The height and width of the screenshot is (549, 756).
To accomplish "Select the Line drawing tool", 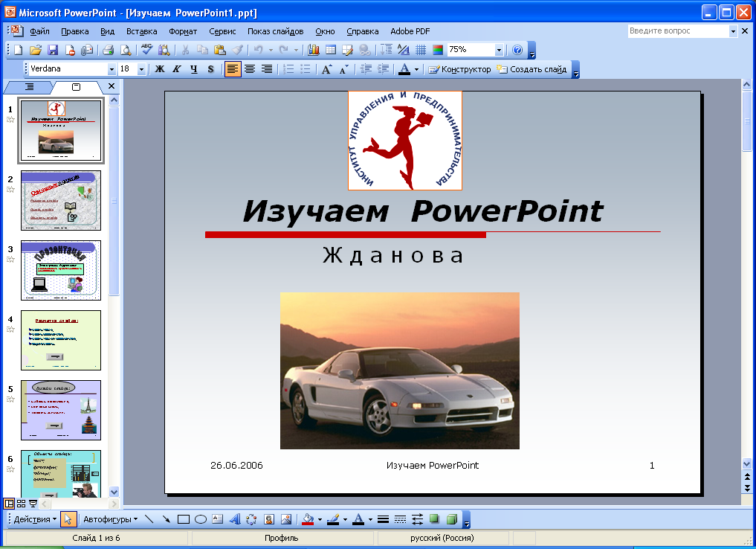I will click(149, 519).
